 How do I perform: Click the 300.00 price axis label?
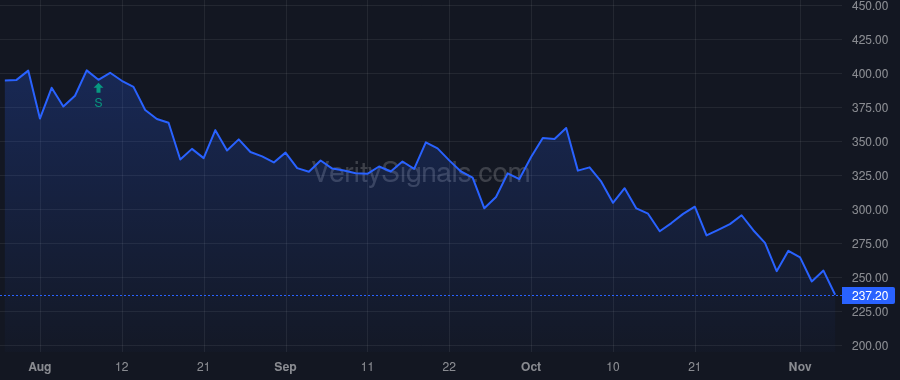870,210
